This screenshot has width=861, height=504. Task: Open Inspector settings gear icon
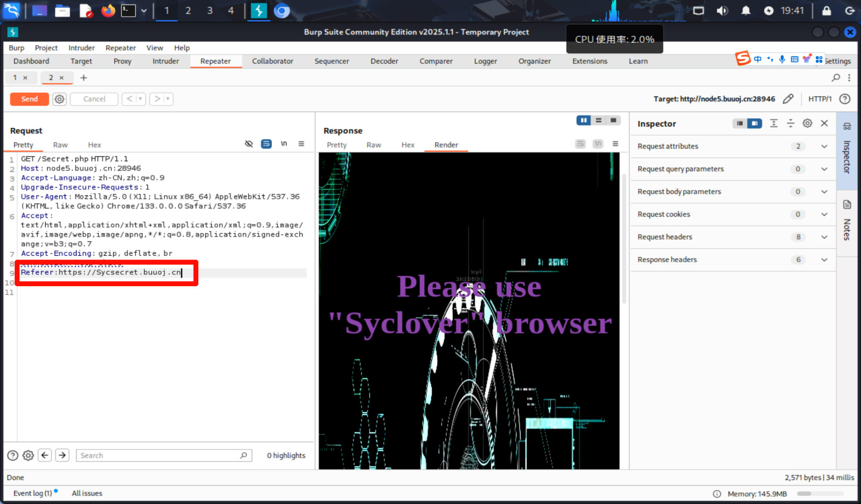[807, 124]
